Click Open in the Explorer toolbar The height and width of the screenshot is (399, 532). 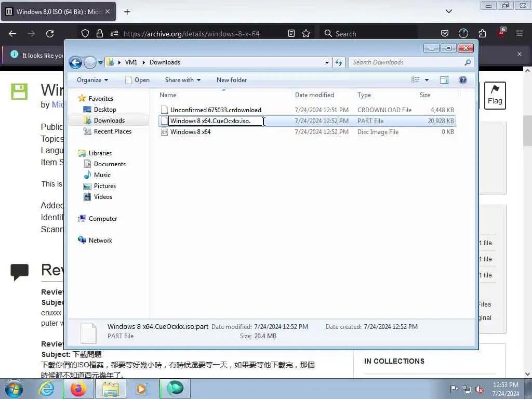point(137,80)
